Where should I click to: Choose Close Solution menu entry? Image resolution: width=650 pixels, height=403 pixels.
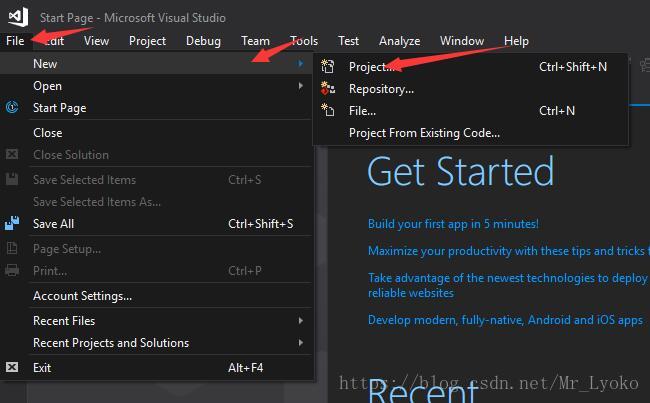point(156,155)
